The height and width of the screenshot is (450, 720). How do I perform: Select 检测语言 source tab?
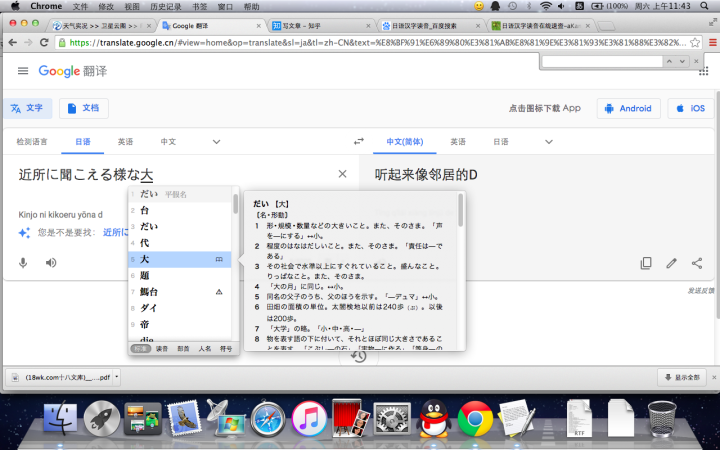click(x=32, y=141)
